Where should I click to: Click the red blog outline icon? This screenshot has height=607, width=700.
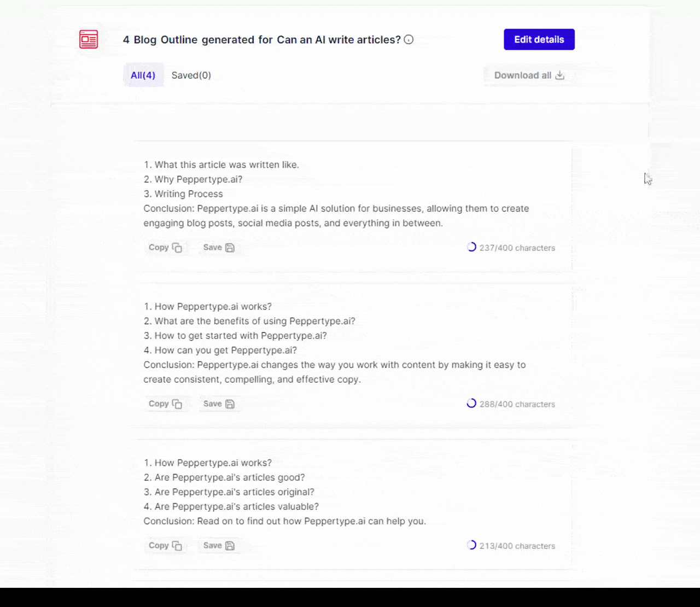89,39
